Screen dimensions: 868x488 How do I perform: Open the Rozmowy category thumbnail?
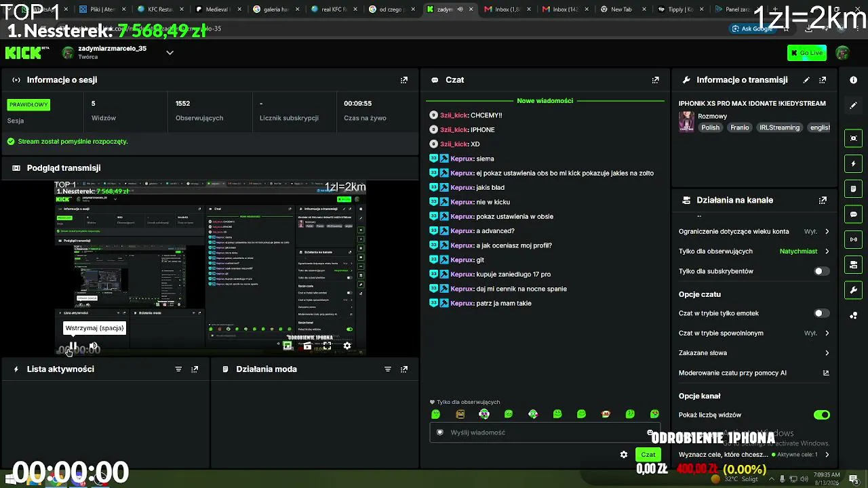pyautogui.click(x=686, y=122)
